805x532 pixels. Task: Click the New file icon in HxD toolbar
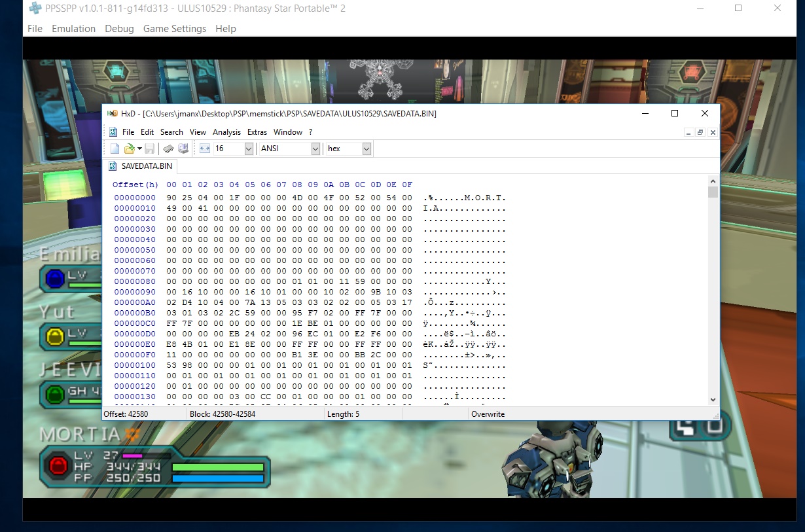click(115, 149)
